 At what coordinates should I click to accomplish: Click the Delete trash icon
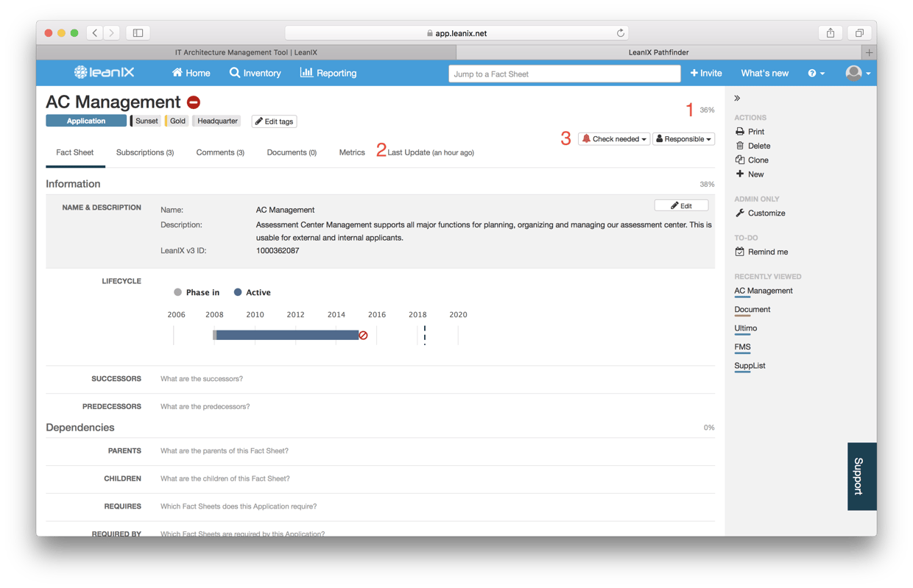tap(740, 146)
